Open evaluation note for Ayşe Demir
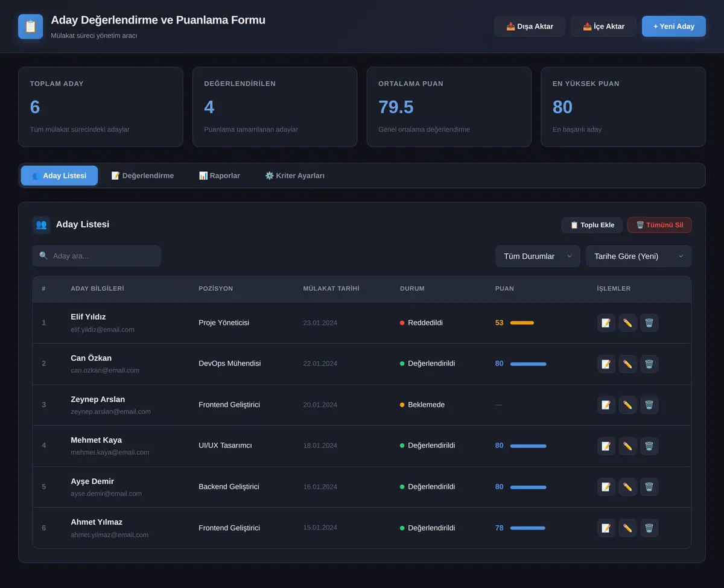Screen dimensions: 724x588 click(x=606, y=487)
